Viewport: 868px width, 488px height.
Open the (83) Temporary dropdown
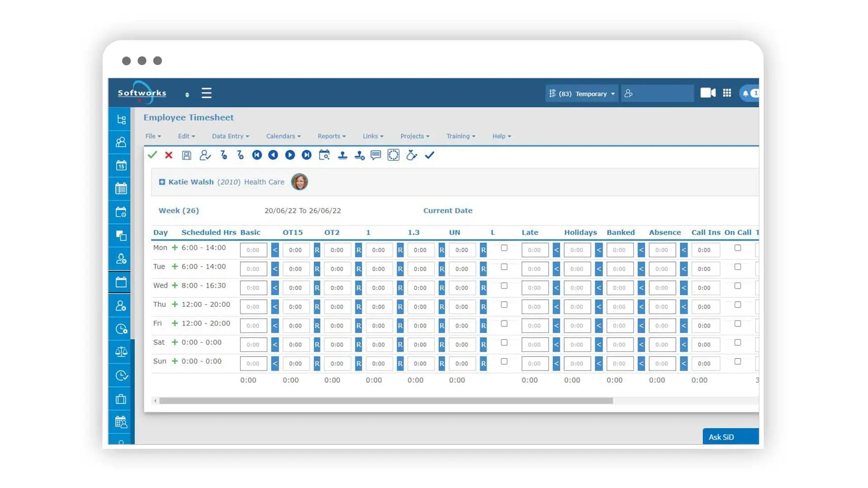582,94
